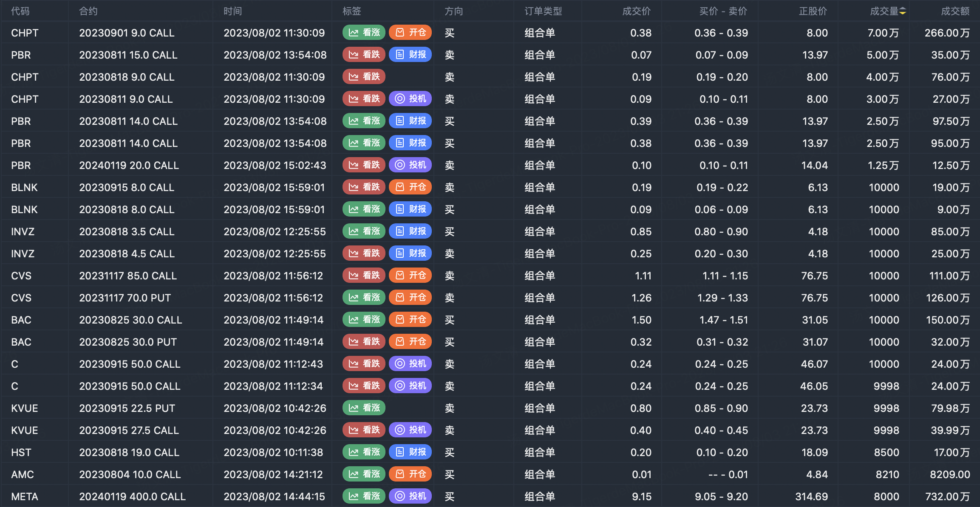This screenshot has height=507, width=980.
Task: Sort by the 成交价 column header
Action: [637, 11]
